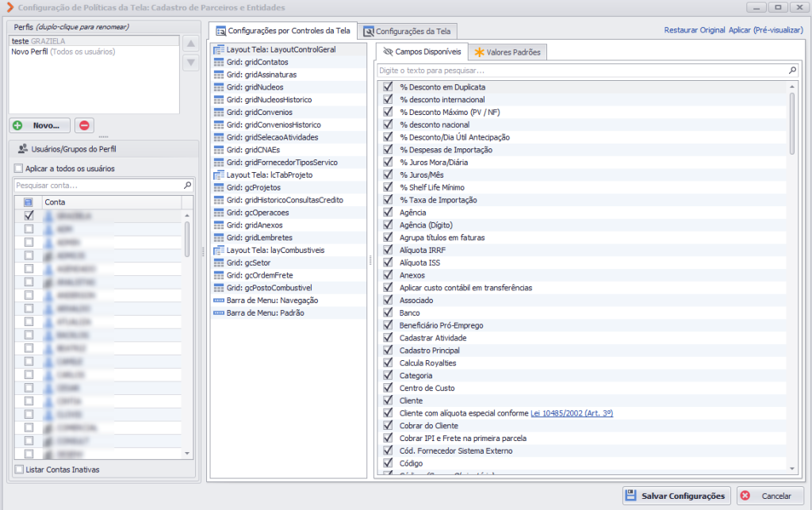Screen dimensions: 812x510
Task: Click magnifier icon in Pesquisar conta box
Action: click(x=187, y=185)
